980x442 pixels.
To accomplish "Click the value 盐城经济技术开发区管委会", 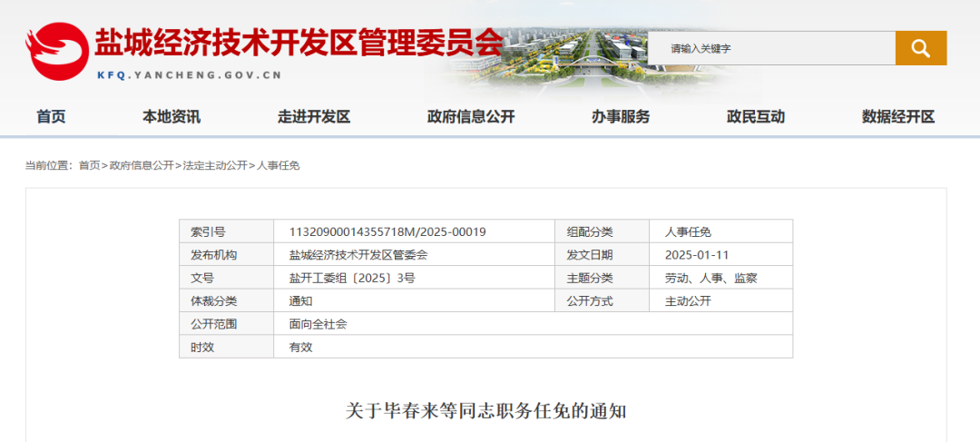I will (358, 255).
